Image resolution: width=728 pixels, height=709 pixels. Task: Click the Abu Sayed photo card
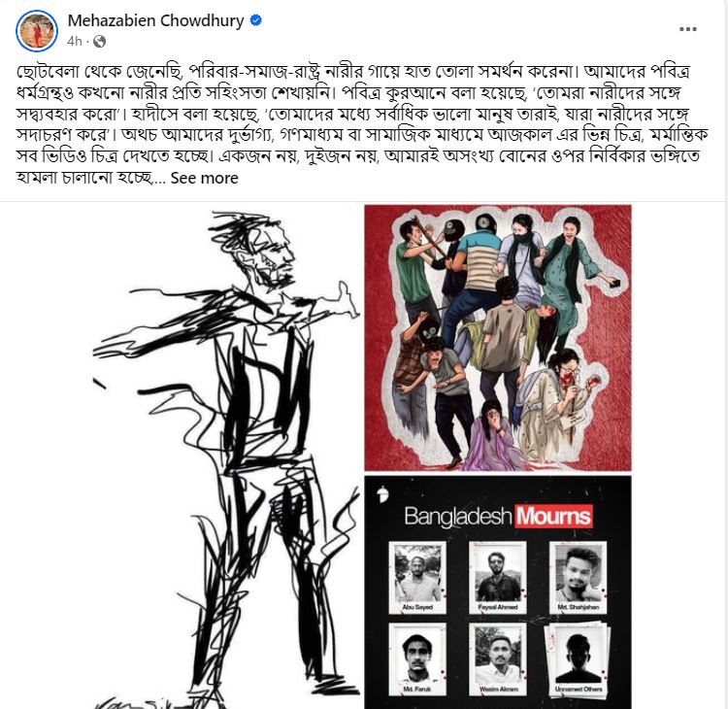pos(417,578)
